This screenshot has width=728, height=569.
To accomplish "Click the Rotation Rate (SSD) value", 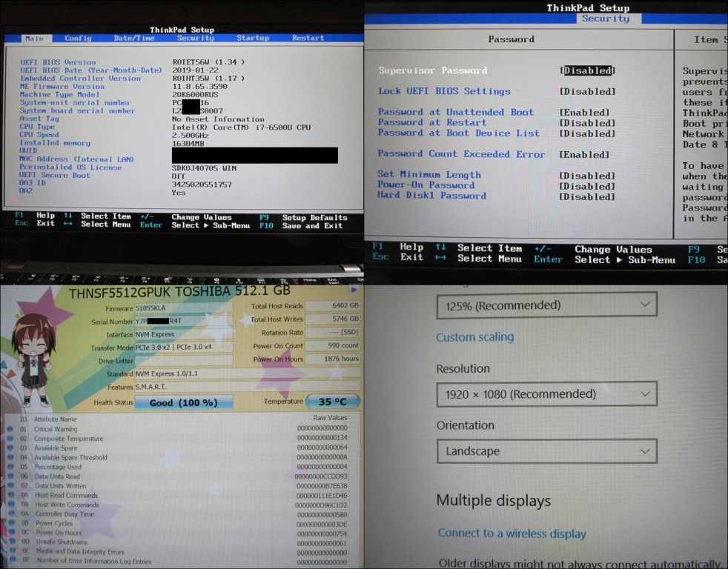I will (x=332, y=333).
